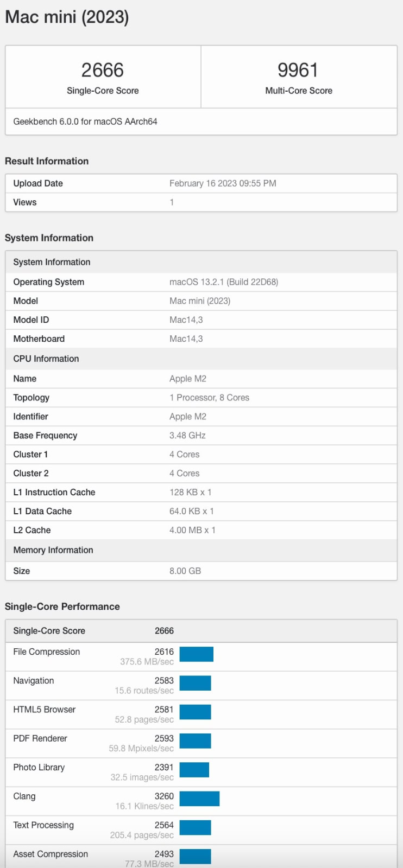
Task: Click the Single-Core Performance heading
Action: 62,607
